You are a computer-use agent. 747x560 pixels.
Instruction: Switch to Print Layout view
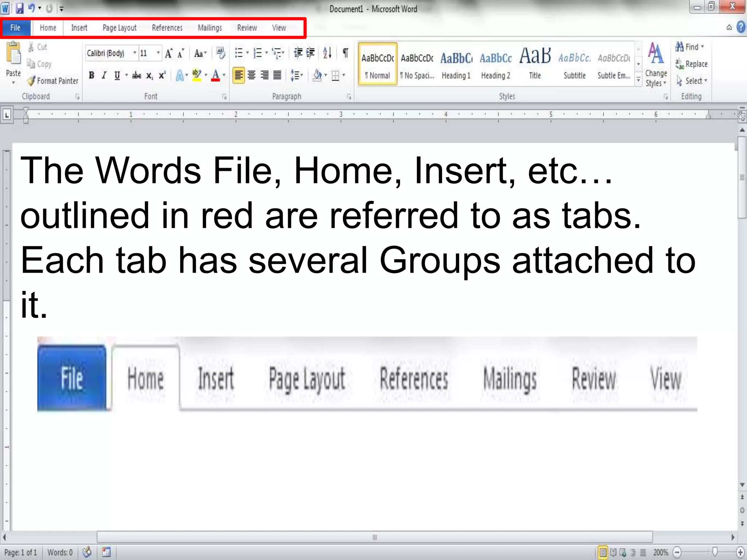click(x=603, y=552)
